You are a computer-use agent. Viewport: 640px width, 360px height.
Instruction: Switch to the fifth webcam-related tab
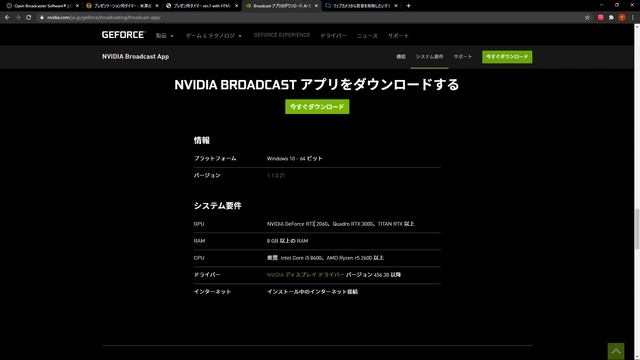click(361, 6)
